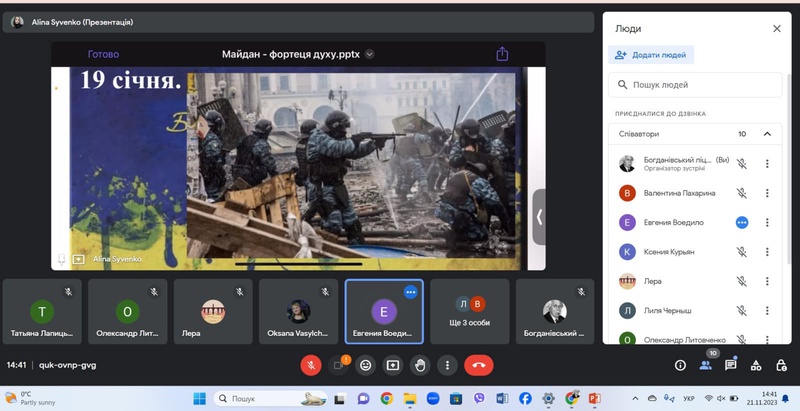
Task: Open Task View from the taskbar
Action: point(340,399)
